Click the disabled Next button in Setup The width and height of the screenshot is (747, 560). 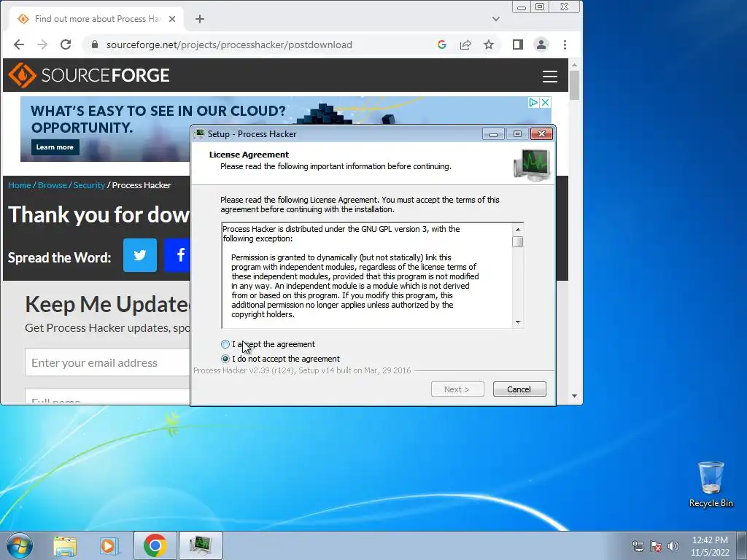click(457, 389)
